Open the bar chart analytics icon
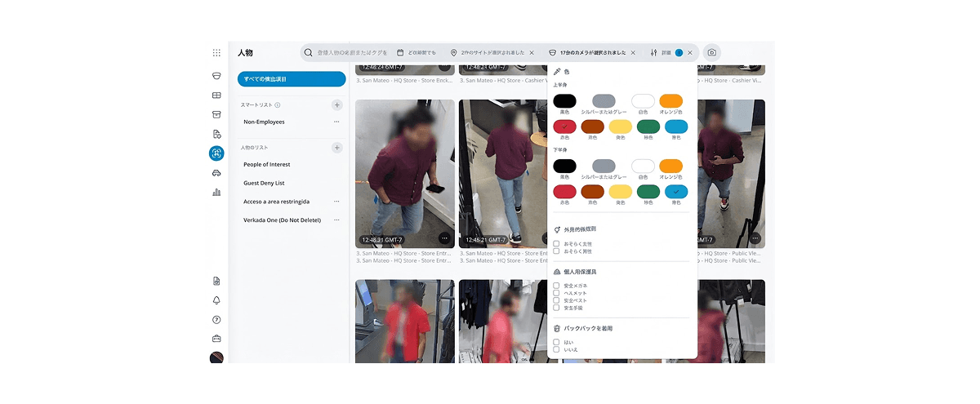Screen dimensions: 980x404 click(x=216, y=192)
